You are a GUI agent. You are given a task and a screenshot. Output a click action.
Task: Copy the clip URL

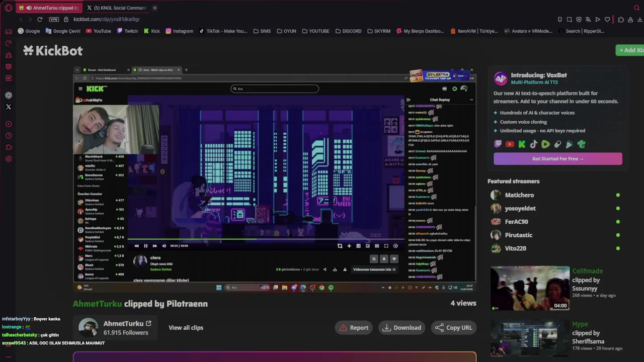(x=453, y=327)
